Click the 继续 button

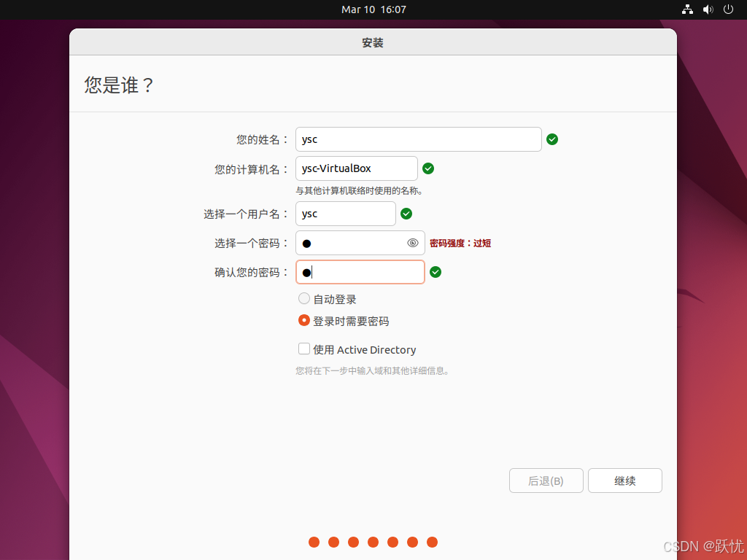tap(624, 481)
